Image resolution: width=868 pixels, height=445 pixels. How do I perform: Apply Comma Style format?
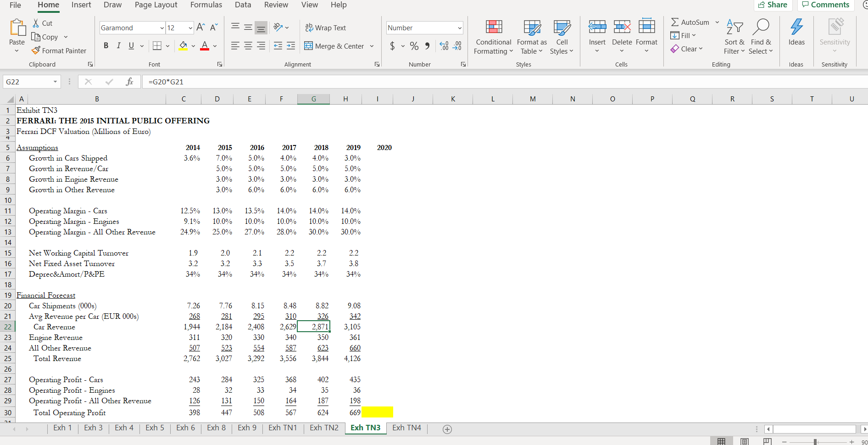point(427,46)
